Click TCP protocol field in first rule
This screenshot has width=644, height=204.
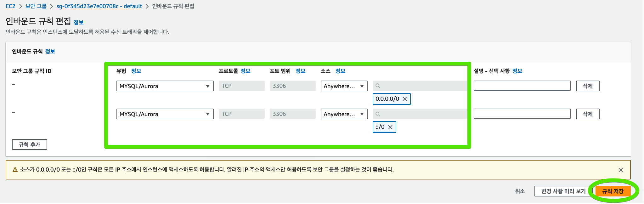click(x=242, y=86)
